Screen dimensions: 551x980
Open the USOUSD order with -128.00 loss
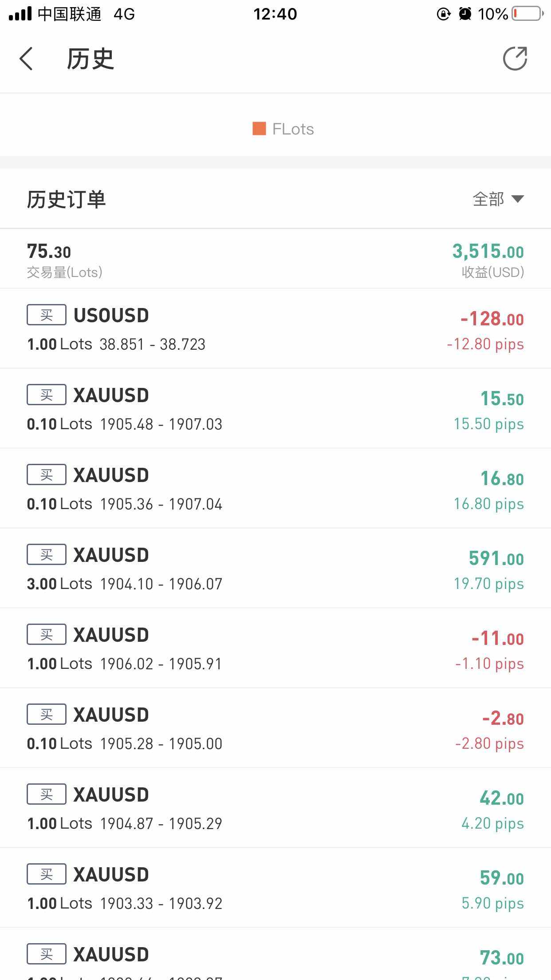pos(275,328)
